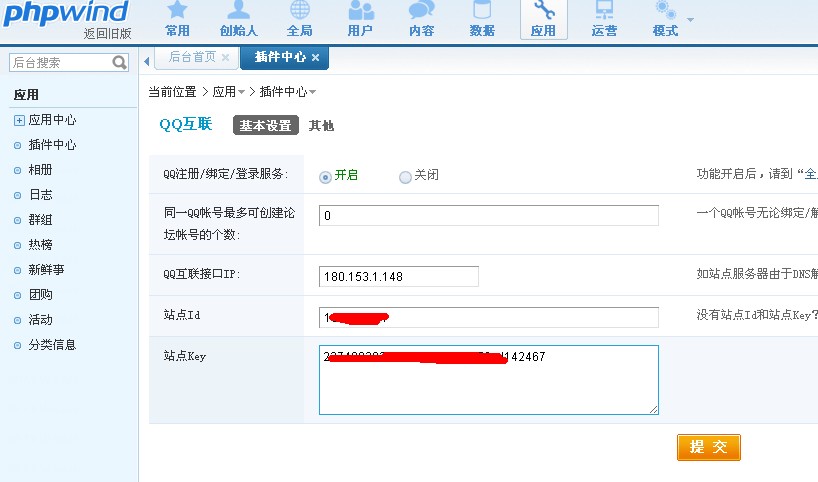The height and width of the screenshot is (482, 818).
Task: Open the 插件中心 breadcrumb dropdown
Action: tap(312, 92)
